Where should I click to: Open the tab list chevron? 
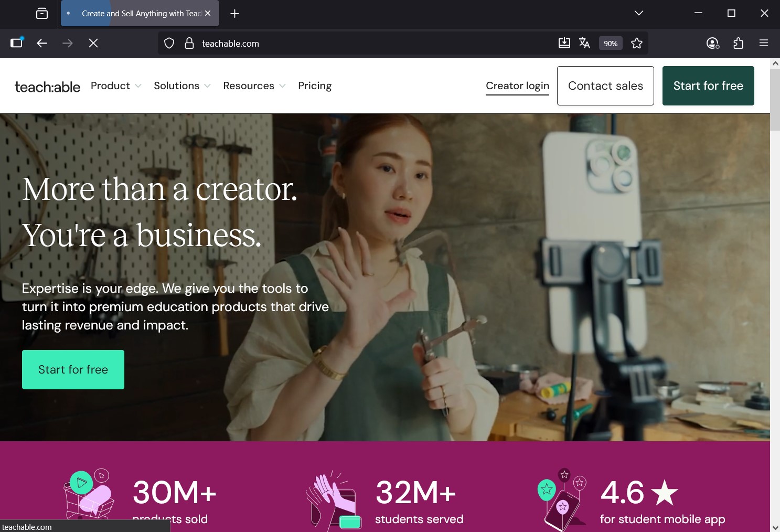638,13
